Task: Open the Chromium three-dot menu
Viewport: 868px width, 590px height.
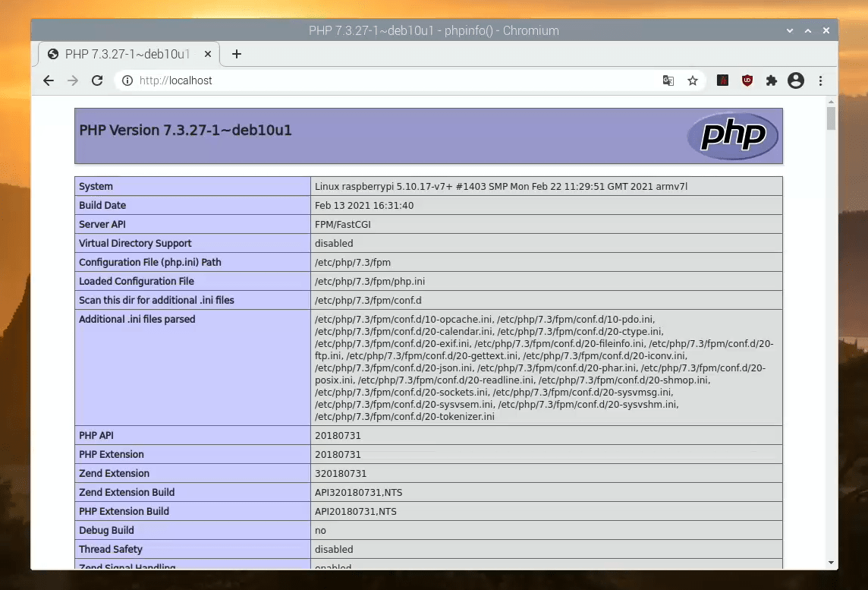Action: point(820,81)
